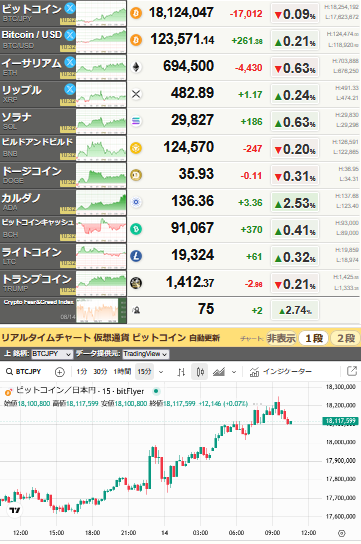Select the bar chart style icon
The height and width of the screenshot is (544, 361).
(181, 372)
